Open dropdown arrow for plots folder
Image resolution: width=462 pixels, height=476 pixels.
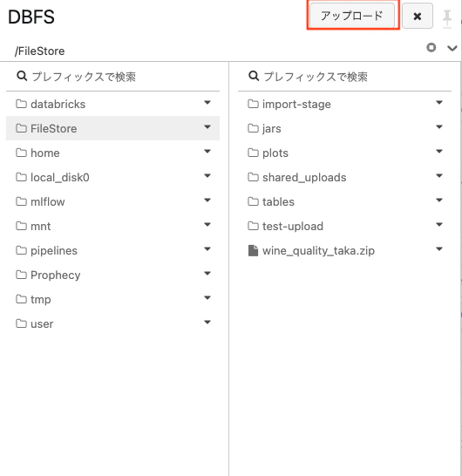439,152
